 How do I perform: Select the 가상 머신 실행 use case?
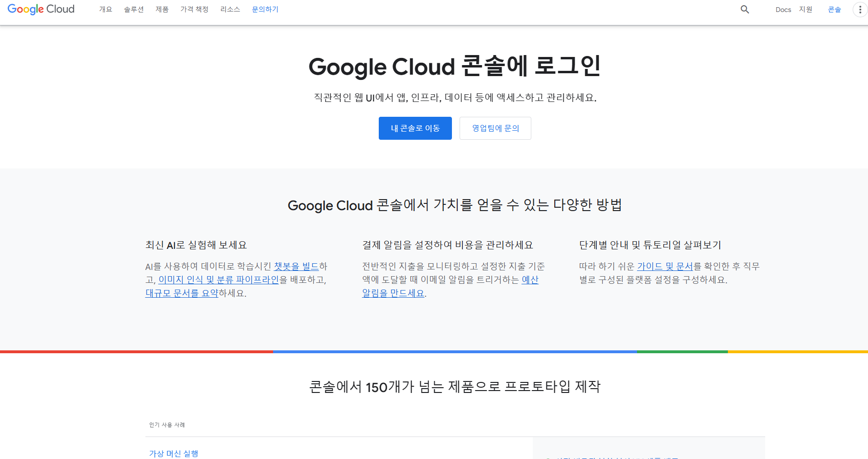174,453
